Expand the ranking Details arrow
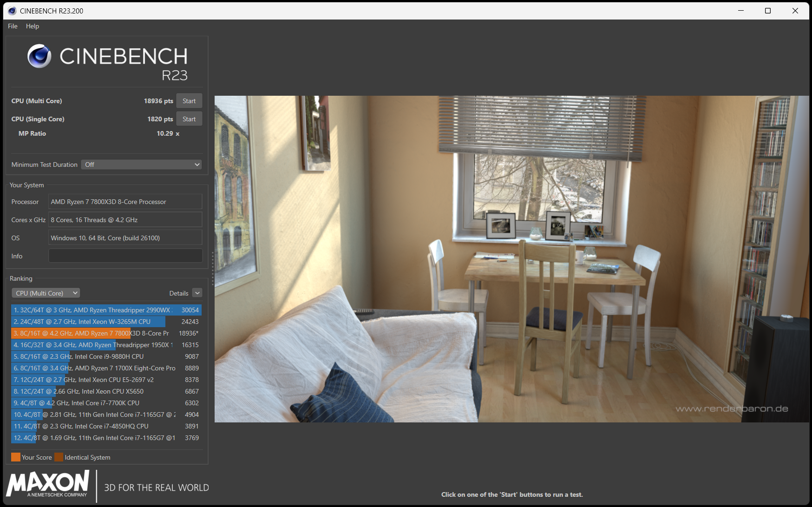The height and width of the screenshot is (507, 812). coord(197,293)
